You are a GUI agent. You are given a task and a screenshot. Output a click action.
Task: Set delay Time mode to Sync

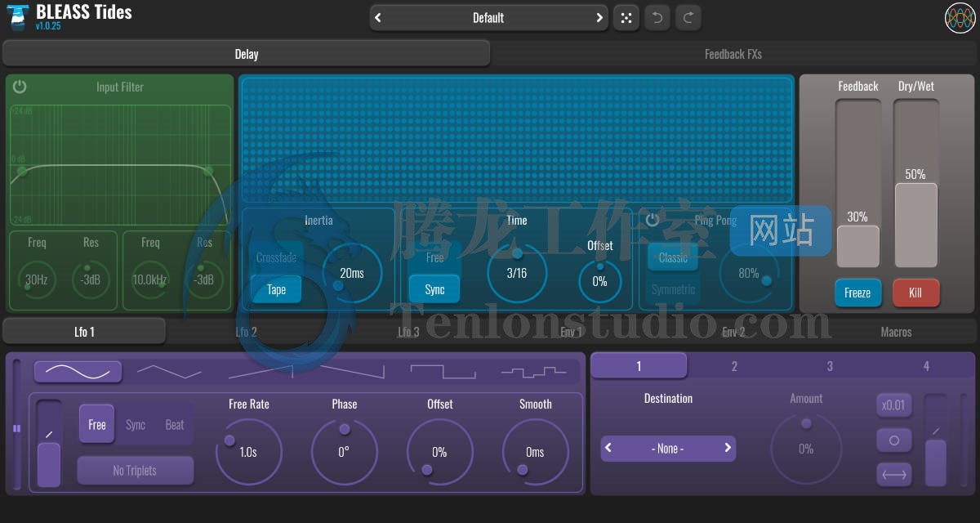(x=434, y=289)
